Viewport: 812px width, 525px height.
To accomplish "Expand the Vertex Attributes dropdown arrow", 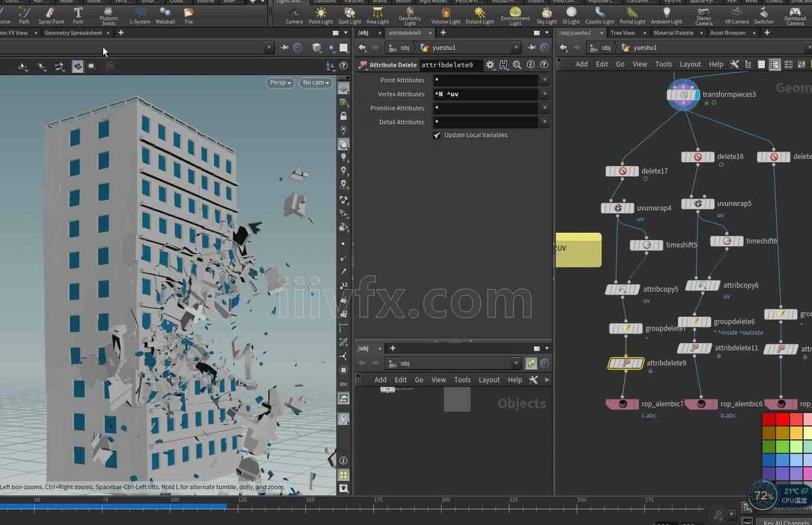I will [545, 94].
